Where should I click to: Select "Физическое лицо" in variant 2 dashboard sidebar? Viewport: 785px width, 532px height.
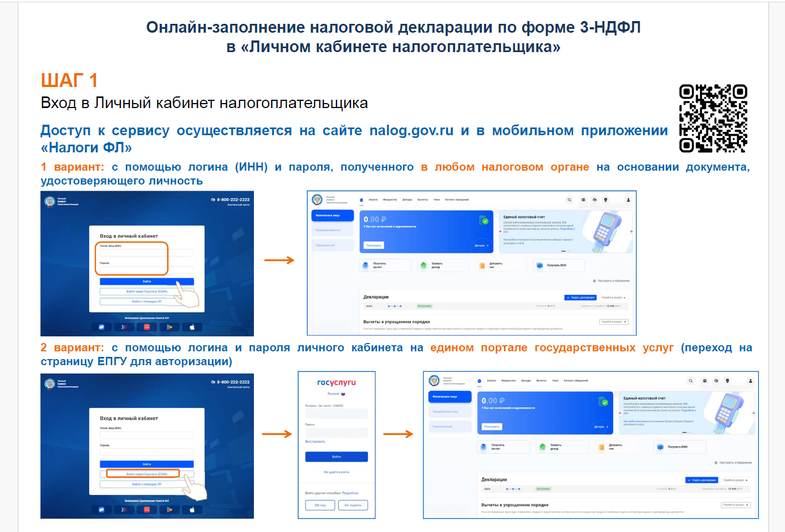pos(449,397)
